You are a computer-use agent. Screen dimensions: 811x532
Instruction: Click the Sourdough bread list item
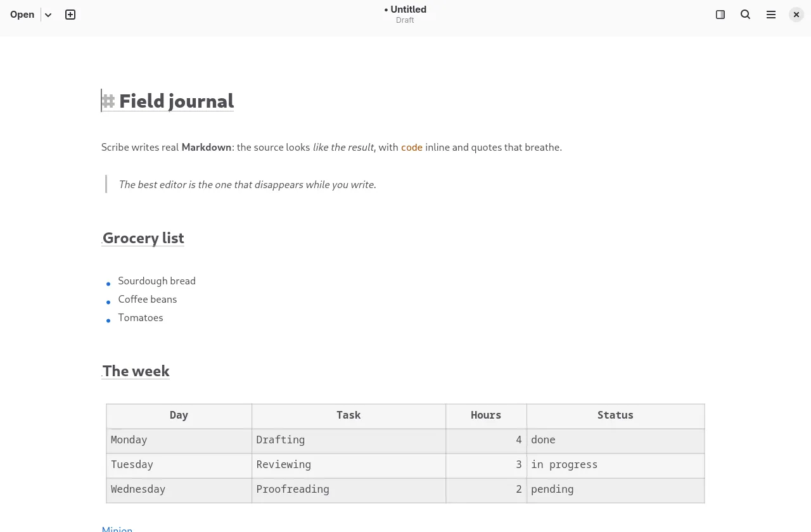156,281
